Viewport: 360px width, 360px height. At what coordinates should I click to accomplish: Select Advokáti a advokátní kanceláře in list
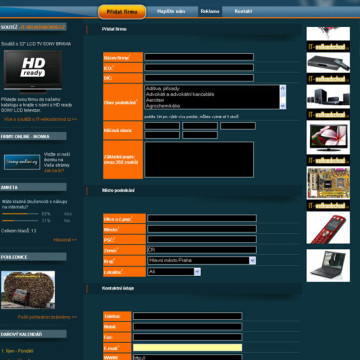(x=180, y=94)
